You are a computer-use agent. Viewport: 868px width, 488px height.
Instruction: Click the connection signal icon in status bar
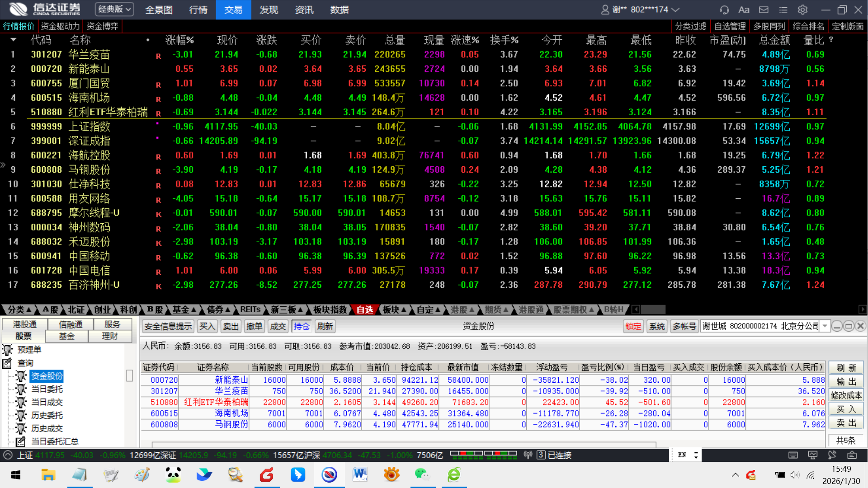click(528, 455)
